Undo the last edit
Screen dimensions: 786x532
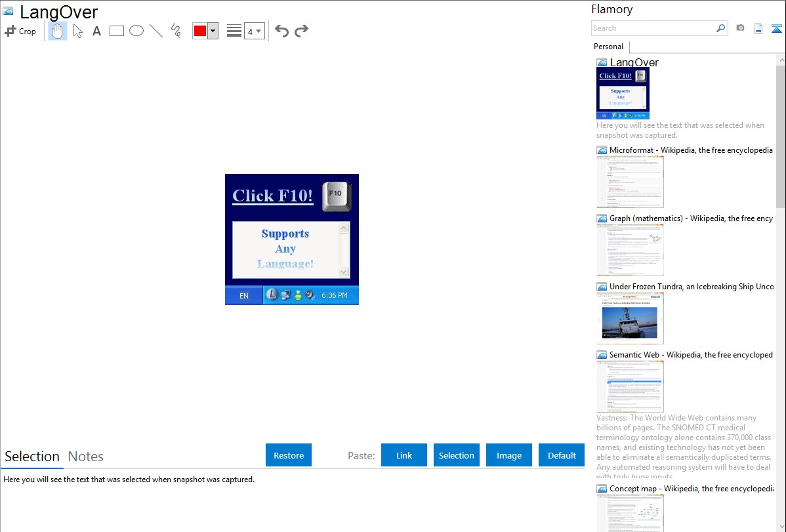click(x=281, y=31)
